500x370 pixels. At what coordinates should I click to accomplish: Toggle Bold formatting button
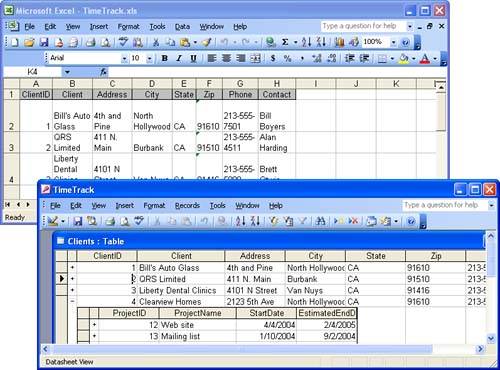pyautogui.click(x=164, y=58)
